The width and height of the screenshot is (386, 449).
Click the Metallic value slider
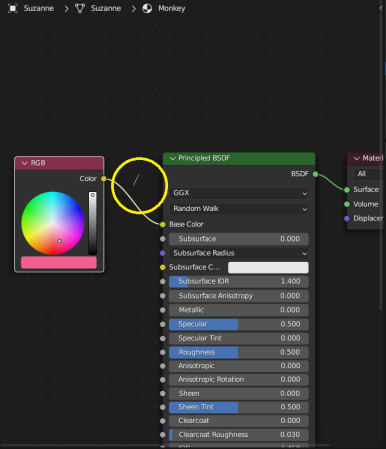(x=239, y=310)
